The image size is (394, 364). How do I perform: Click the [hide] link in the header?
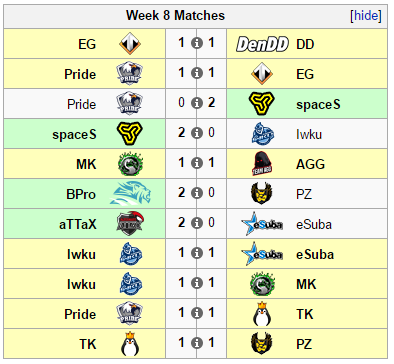coord(366,16)
